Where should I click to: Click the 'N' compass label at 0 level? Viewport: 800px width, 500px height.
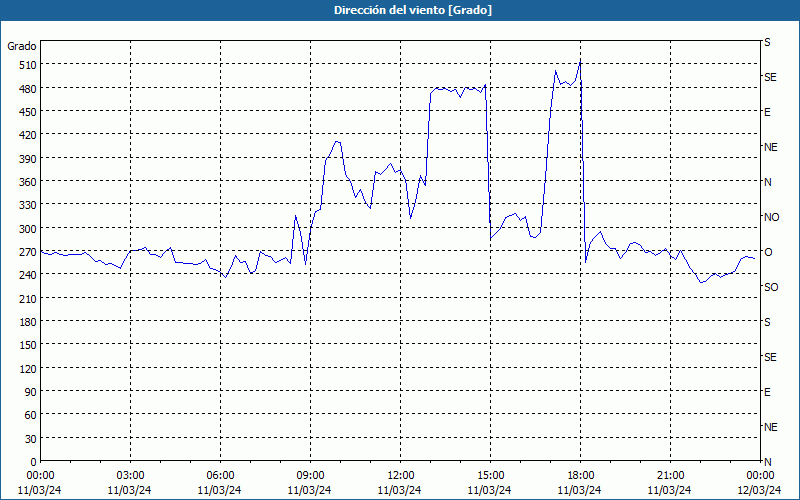tap(767, 462)
